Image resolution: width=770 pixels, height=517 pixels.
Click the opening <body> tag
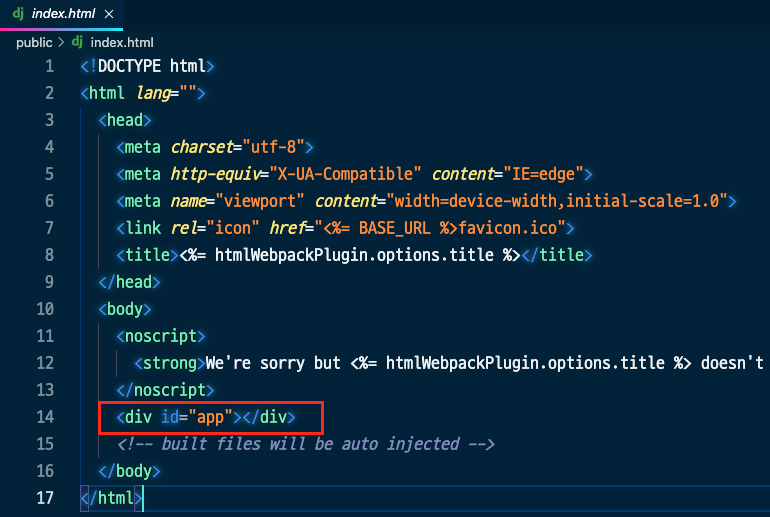pyautogui.click(x=125, y=309)
